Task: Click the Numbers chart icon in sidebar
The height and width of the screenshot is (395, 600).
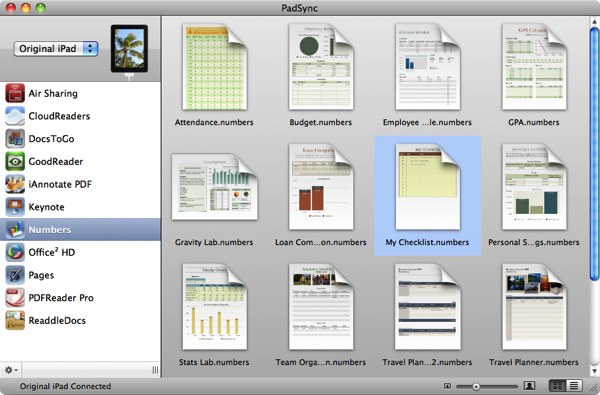Action: (15, 229)
